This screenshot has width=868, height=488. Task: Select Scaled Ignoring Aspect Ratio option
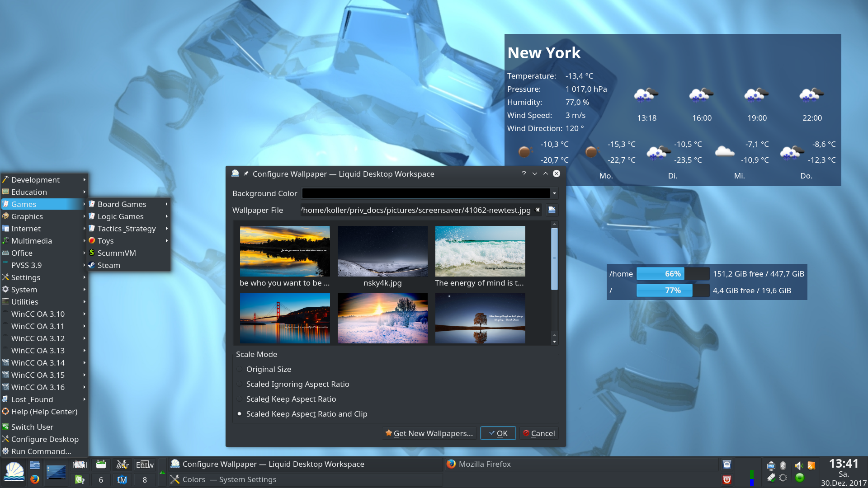pos(240,384)
